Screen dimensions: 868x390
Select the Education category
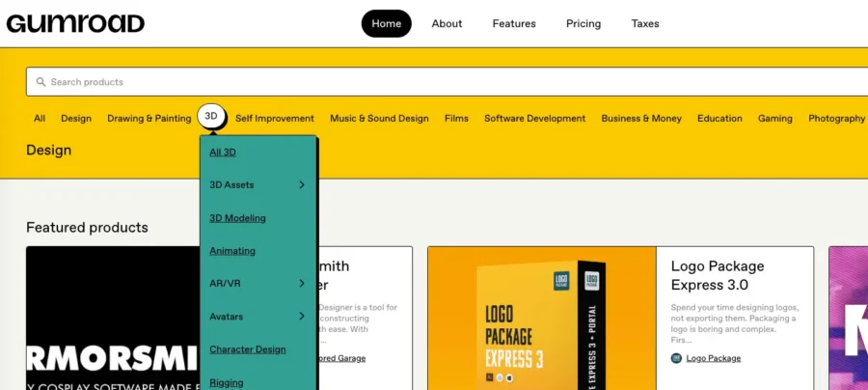point(719,118)
